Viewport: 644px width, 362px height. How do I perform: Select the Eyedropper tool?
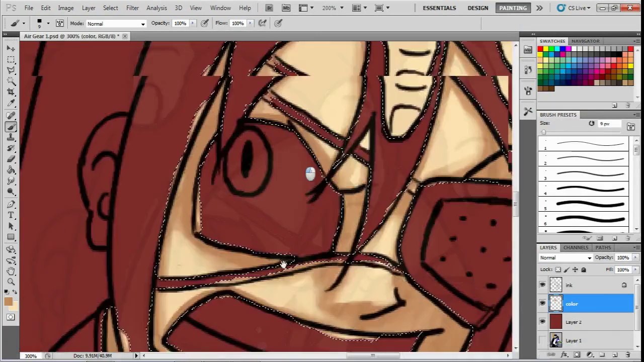pyautogui.click(x=11, y=103)
